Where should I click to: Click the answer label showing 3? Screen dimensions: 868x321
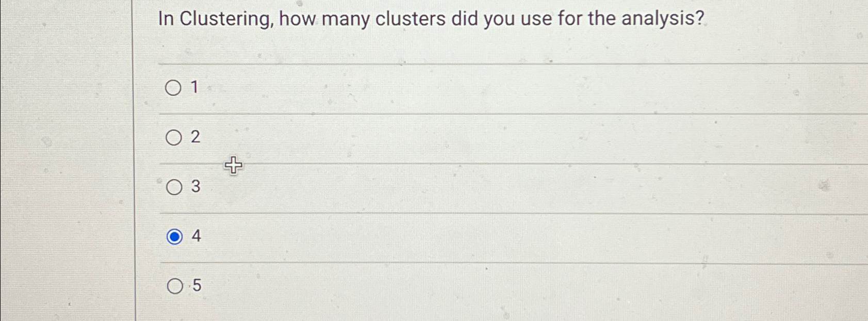195,187
